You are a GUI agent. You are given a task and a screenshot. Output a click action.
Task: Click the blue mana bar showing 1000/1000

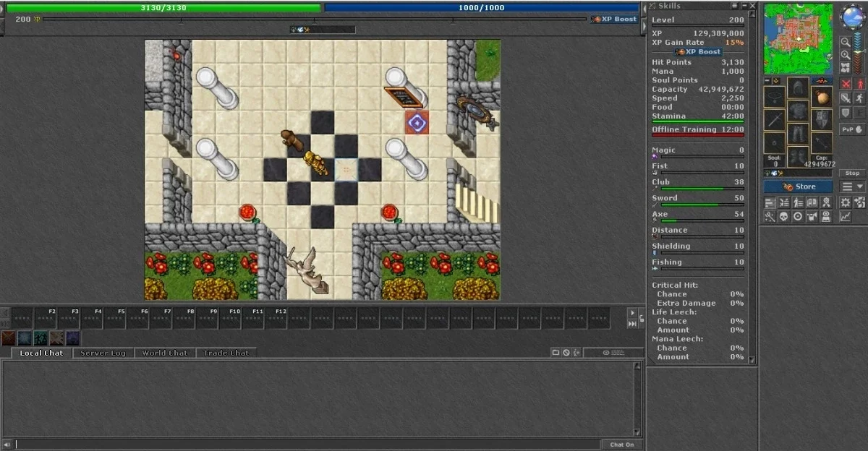coord(481,7)
